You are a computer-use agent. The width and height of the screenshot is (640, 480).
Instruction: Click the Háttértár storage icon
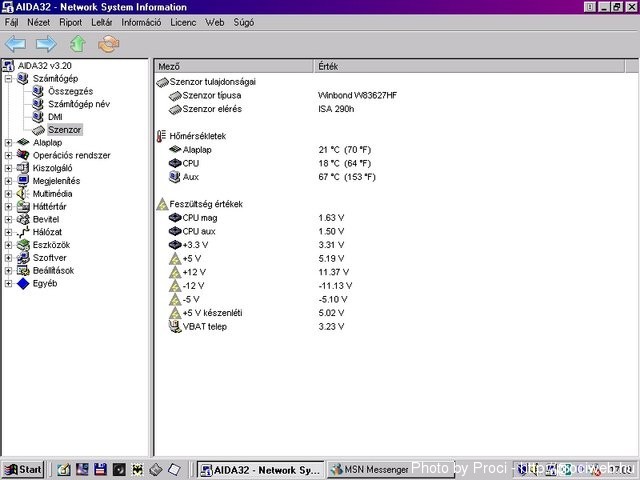(x=23, y=207)
